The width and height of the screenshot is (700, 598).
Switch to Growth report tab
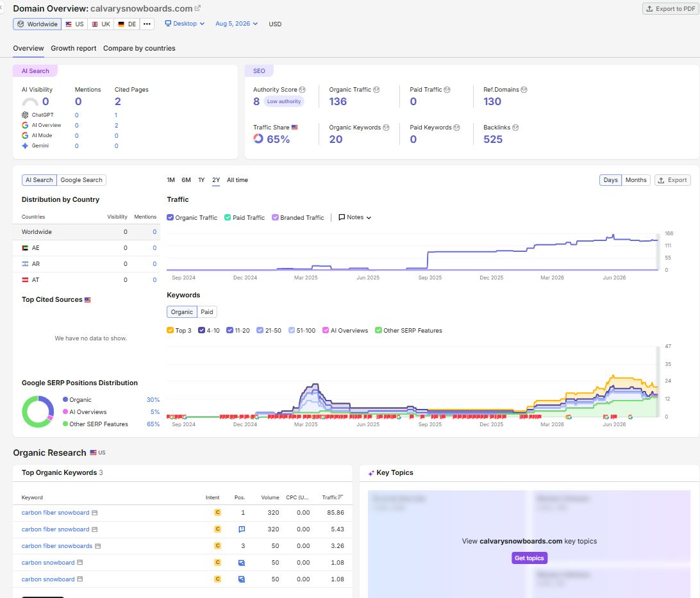coord(74,48)
